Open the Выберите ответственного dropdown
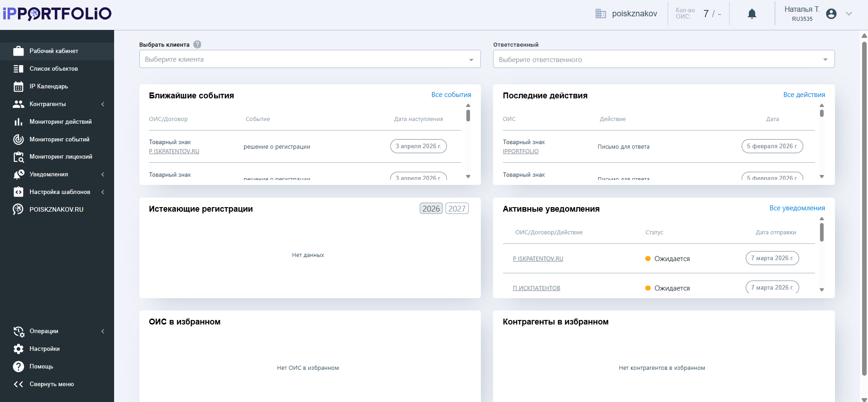This screenshot has width=868, height=402. point(663,59)
